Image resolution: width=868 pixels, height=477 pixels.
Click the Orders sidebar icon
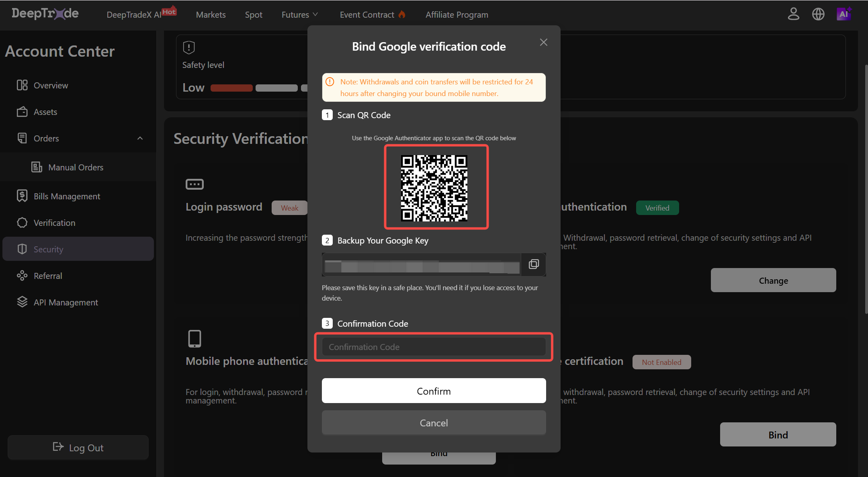22,138
